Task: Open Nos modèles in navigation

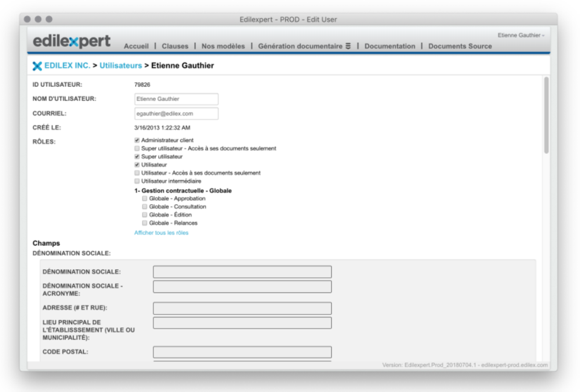Action: 223,46
